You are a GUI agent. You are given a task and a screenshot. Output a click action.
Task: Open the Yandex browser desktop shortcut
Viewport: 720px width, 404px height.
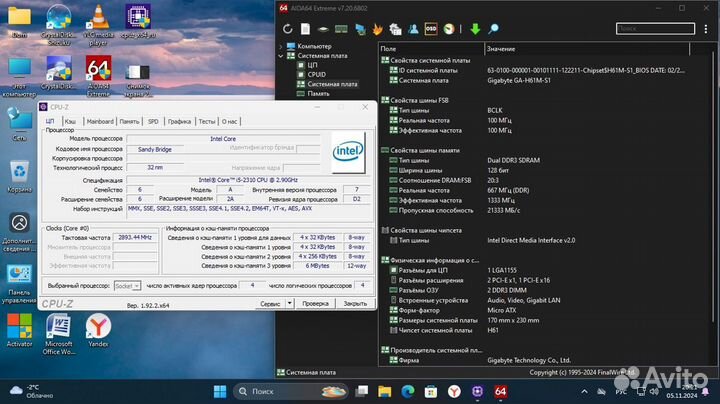[x=98, y=330]
